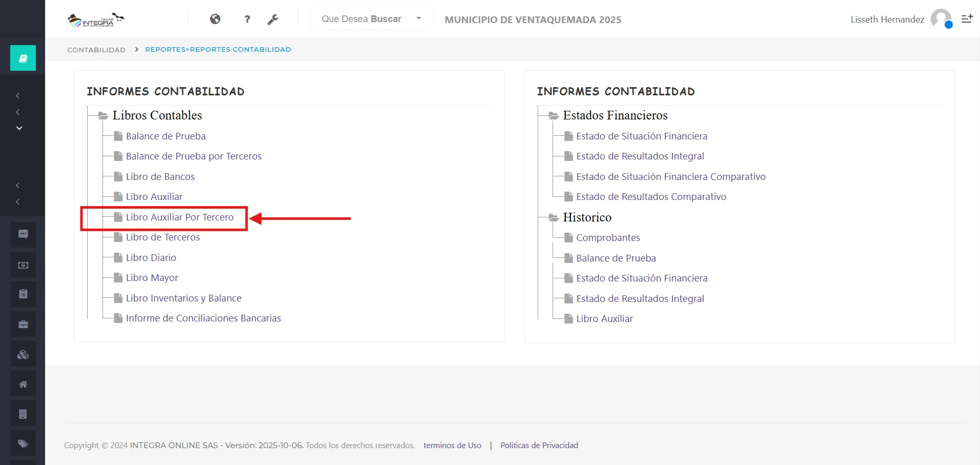
Task: Click the stacked cubes sidebar icon
Action: [x=23, y=354]
